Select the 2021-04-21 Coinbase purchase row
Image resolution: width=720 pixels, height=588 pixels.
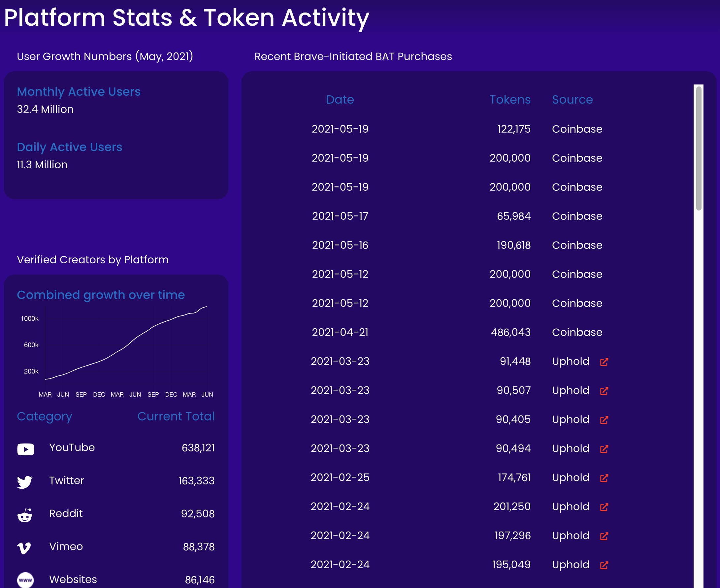coord(457,332)
